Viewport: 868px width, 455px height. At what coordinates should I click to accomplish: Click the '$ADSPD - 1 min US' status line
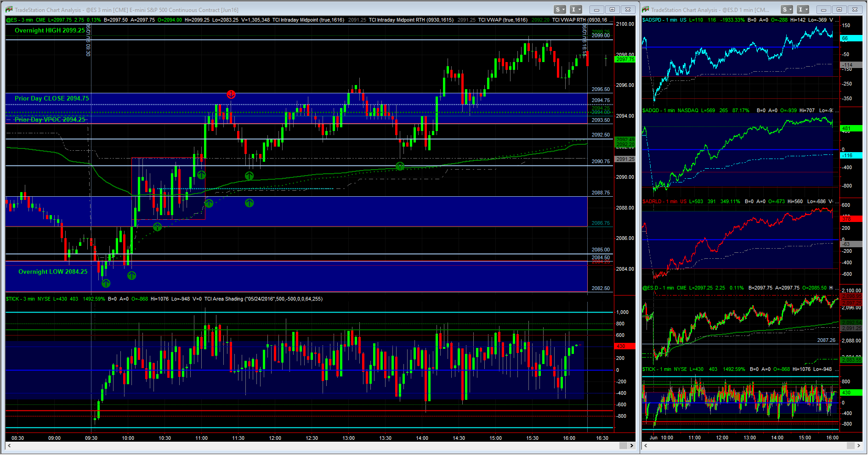(x=664, y=20)
